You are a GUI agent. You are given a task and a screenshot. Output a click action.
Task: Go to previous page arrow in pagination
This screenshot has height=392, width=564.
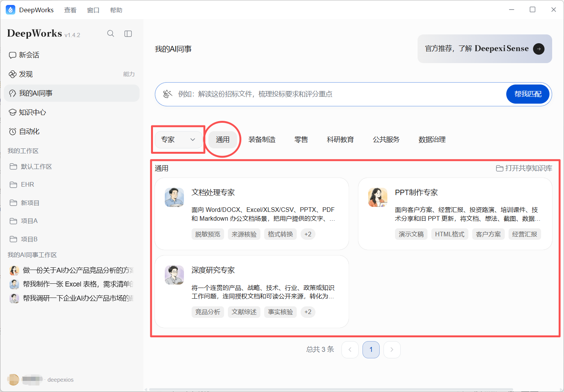pos(350,350)
